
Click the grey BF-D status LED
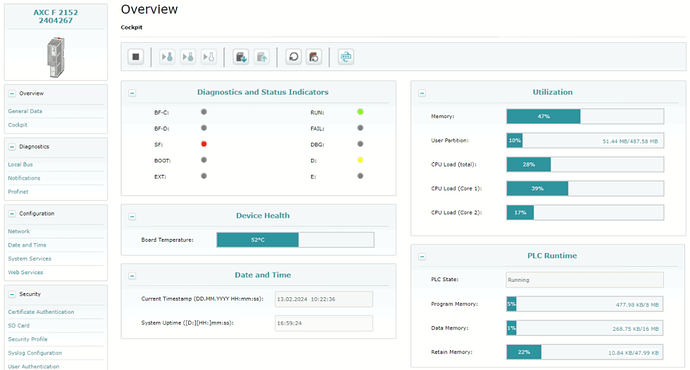204,128
